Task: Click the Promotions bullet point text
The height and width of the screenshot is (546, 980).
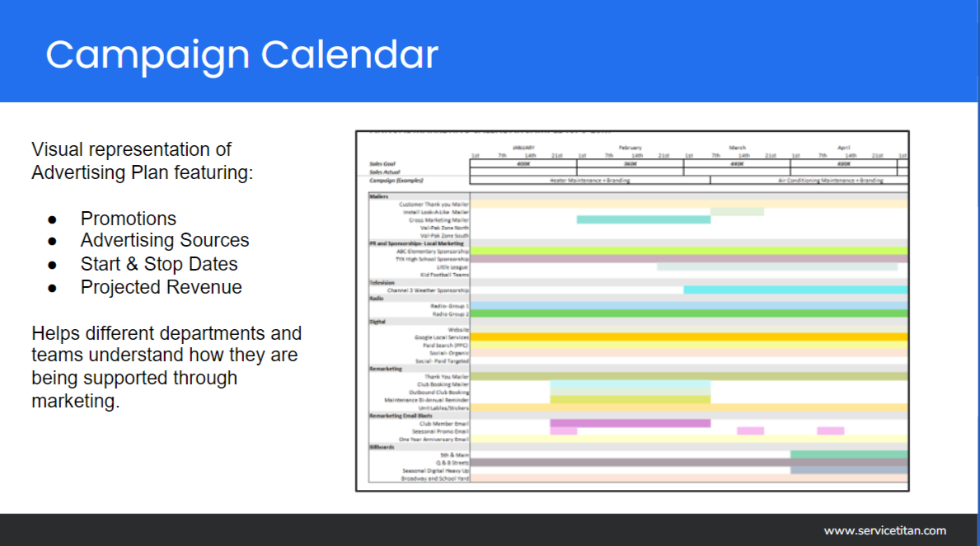Action: [x=129, y=218]
